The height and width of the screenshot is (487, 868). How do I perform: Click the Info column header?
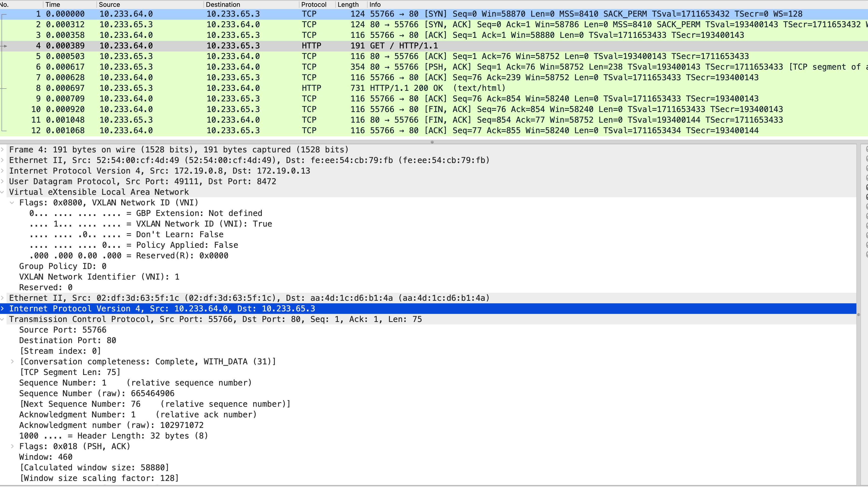(x=375, y=4)
